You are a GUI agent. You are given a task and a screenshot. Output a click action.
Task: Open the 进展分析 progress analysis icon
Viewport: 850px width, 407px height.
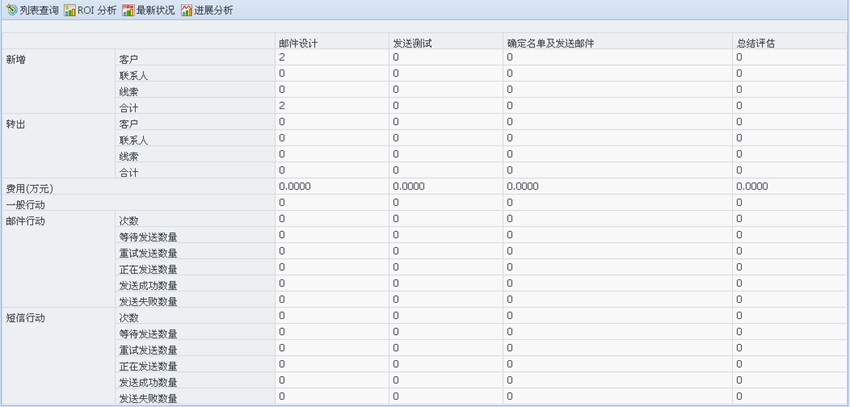[186, 10]
